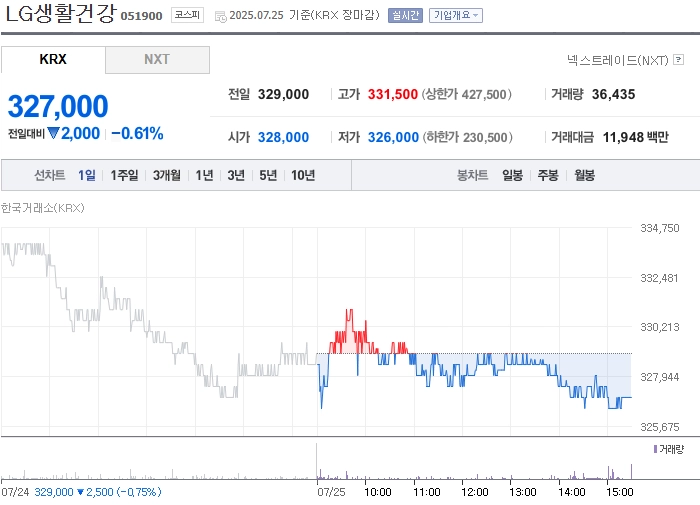Click the purple 거래량 legend marker
Screen dimensions: 700x505
pos(655,449)
